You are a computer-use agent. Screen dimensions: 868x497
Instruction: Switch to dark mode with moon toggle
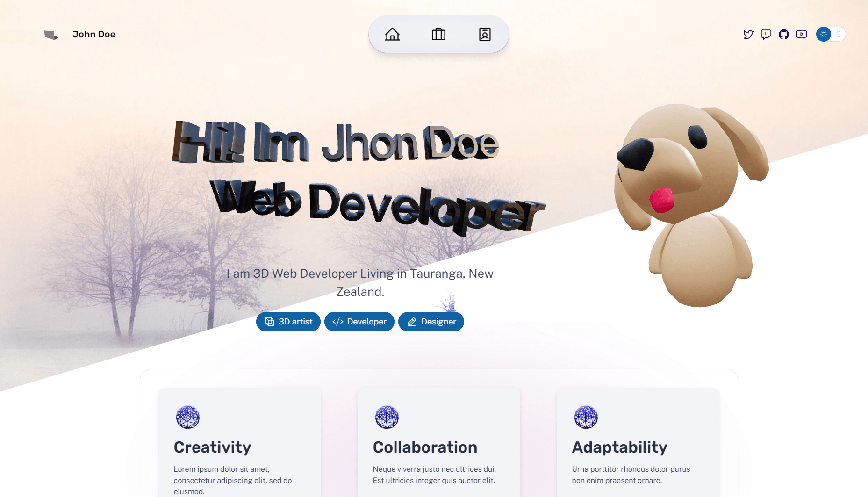click(x=839, y=34)
